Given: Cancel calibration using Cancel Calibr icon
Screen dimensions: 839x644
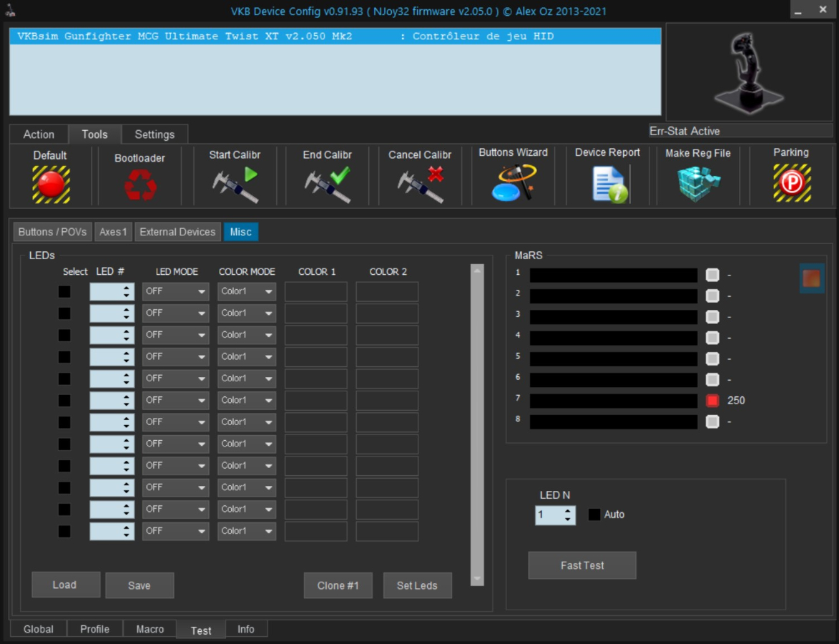Looking at the screenshot, I should coord(420,185).
